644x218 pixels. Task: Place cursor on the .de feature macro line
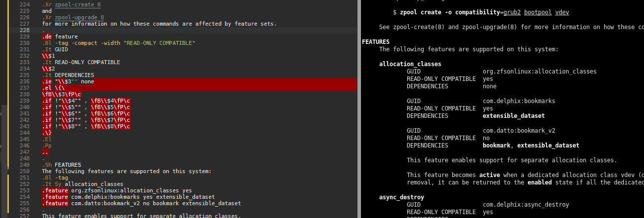point(60,36)
